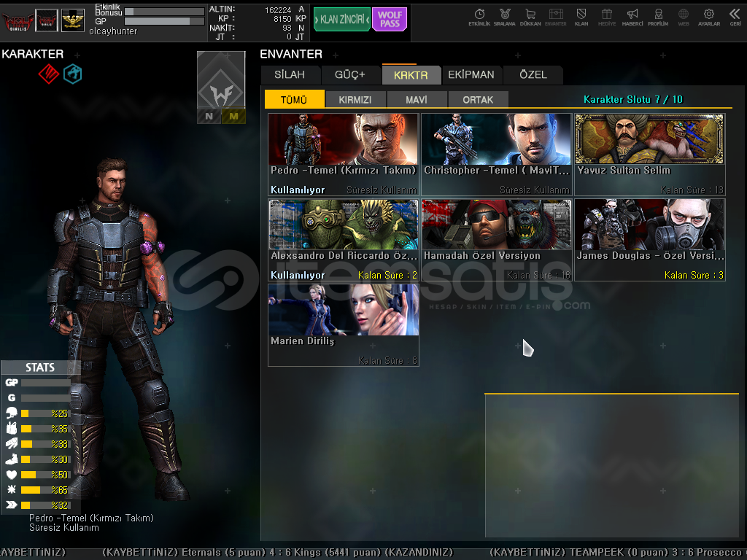Select the Christopher -Temel character card
The height and width of the screenshot is (560, 747).
pyautogui.click(x=496, y=155)
